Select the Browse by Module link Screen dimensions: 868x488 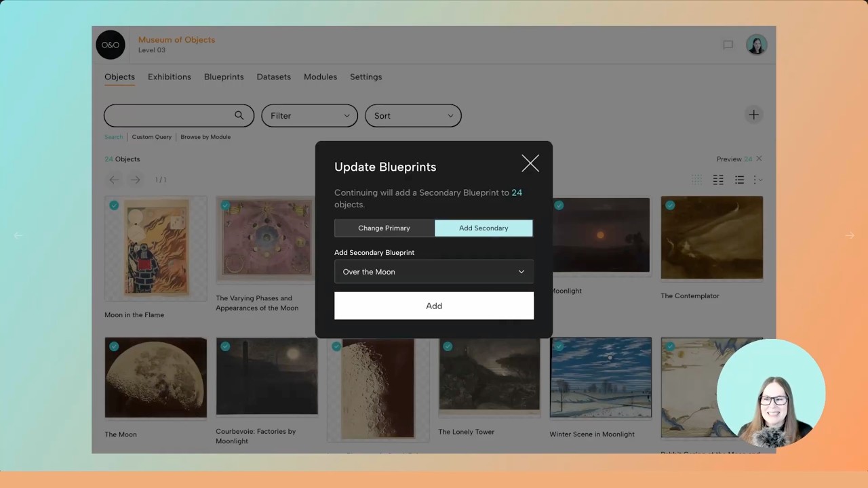[x=205, y=137]
